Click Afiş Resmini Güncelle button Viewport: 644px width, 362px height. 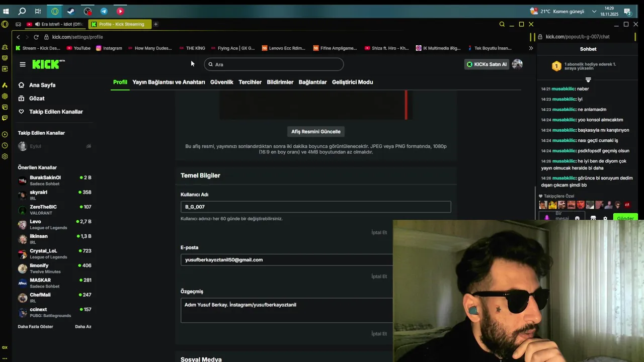(316, 132)
